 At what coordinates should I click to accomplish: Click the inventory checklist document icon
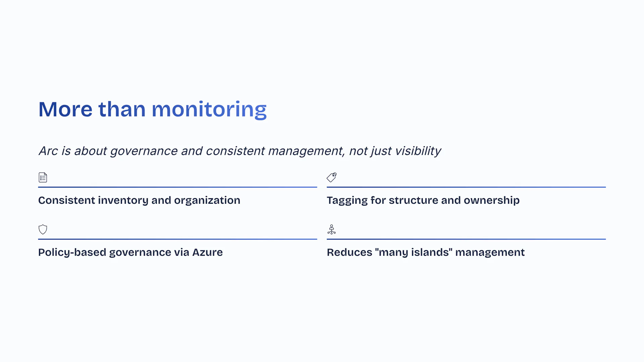pos(43,177)
